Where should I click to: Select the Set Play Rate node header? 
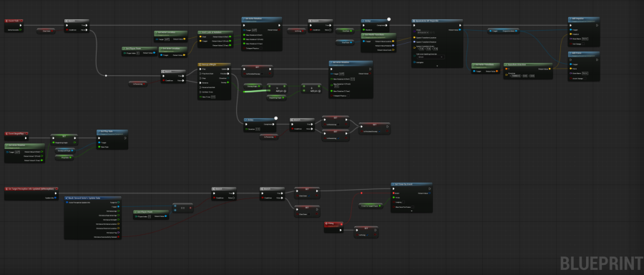click(x=112, y=132)
